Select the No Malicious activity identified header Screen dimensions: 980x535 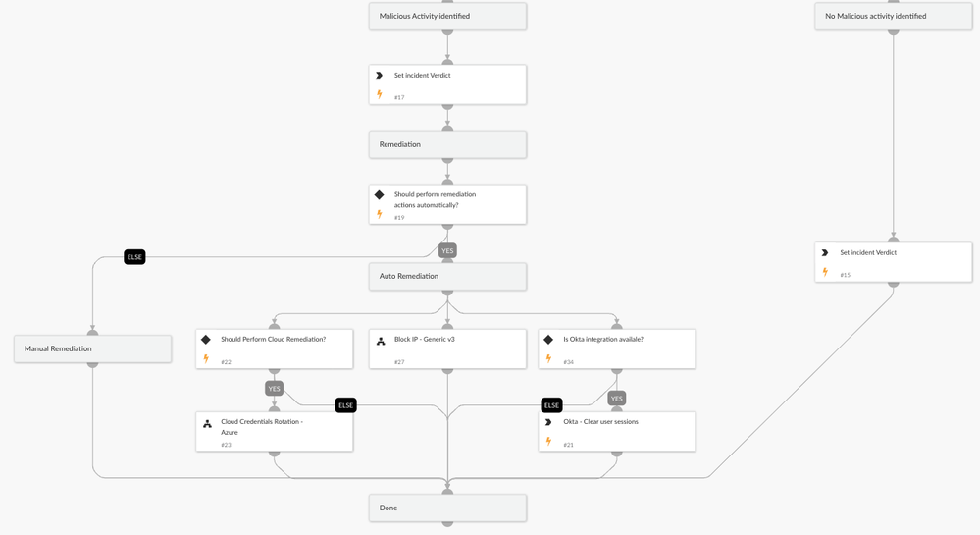893,17
